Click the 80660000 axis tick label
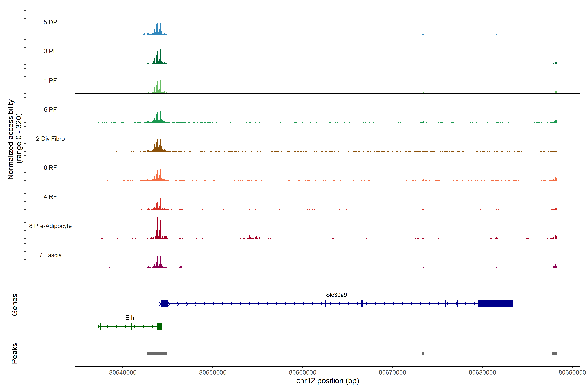 (302, 372)
